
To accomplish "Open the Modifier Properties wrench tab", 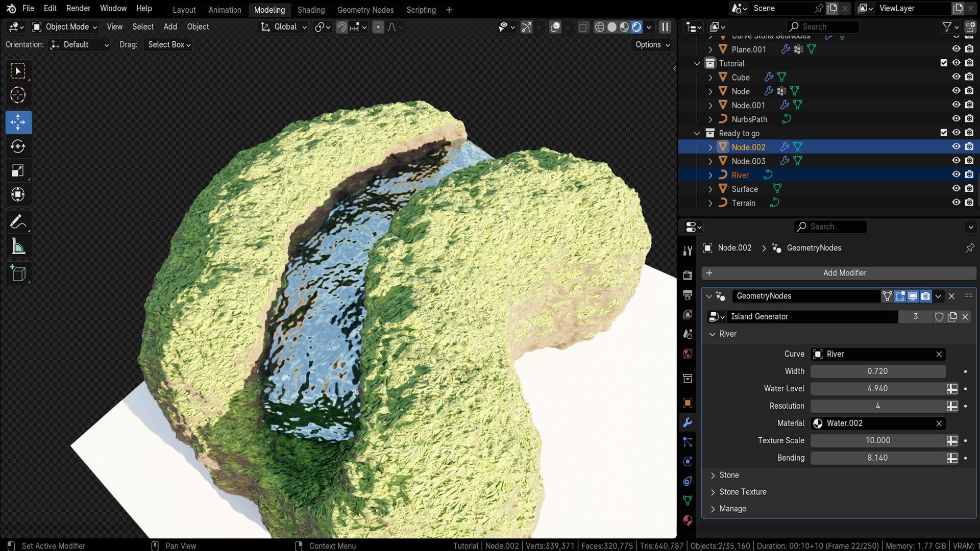I will 688,422.
